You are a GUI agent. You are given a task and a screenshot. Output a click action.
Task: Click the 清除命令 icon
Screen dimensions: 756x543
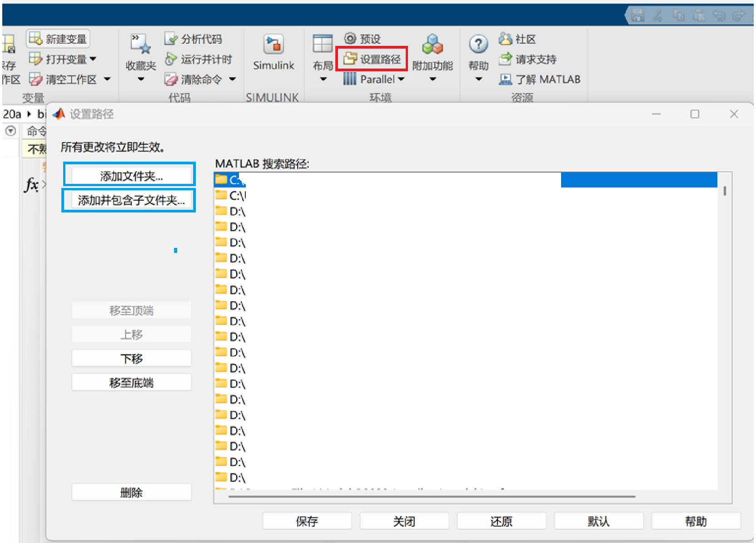[x=171, y=79]
